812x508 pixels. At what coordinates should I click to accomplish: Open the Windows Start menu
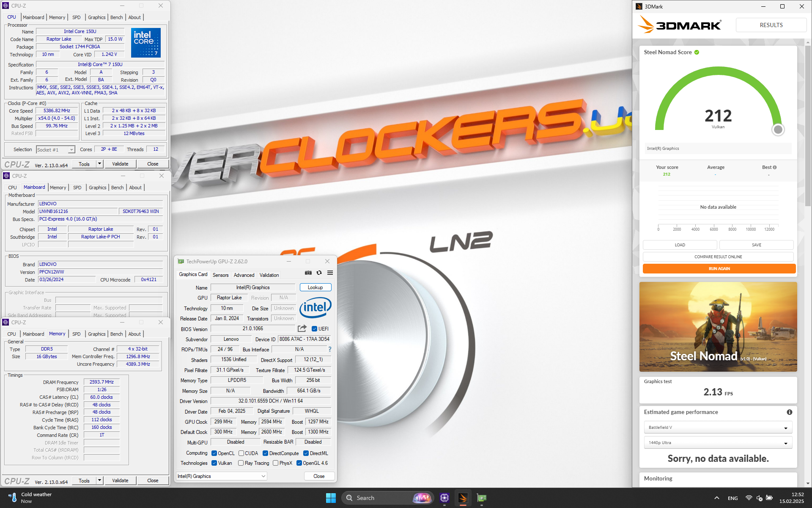pos(331,498)
